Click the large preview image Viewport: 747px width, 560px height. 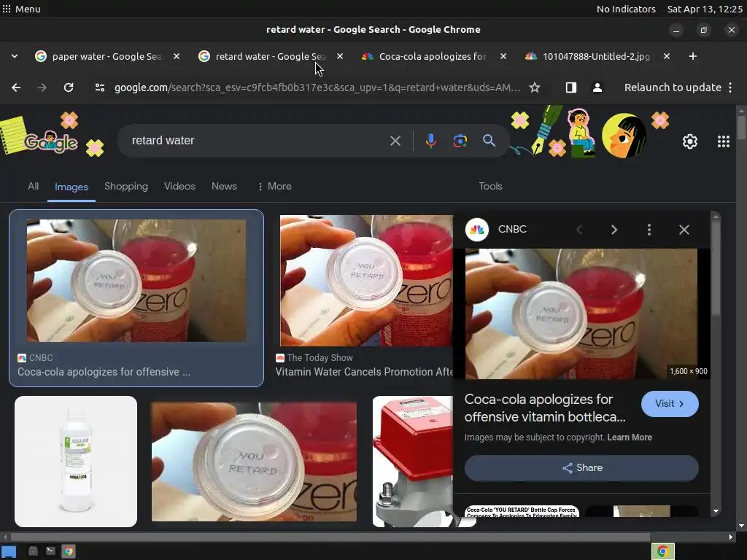[x=581, y=314]
